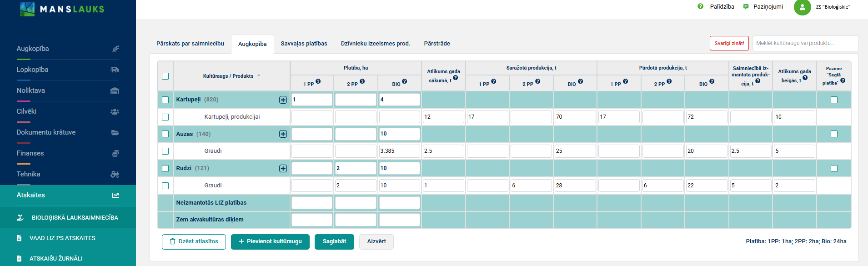Switch to the Savvaļas platības tab
This screenshot has height=266, width=868.
click(x=304, y=44)
